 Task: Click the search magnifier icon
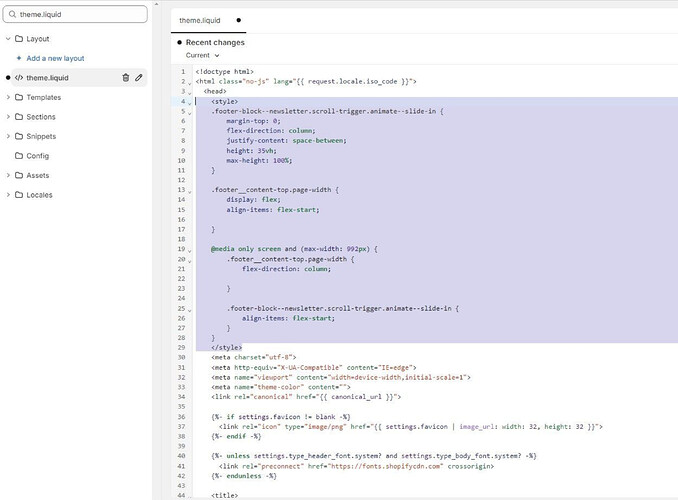[x=13, y=14]
